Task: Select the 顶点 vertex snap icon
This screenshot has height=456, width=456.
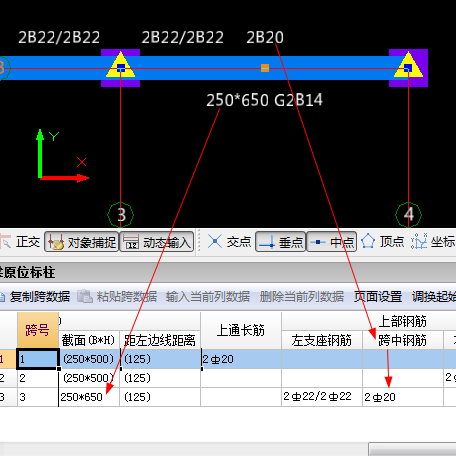Action: 368,241
